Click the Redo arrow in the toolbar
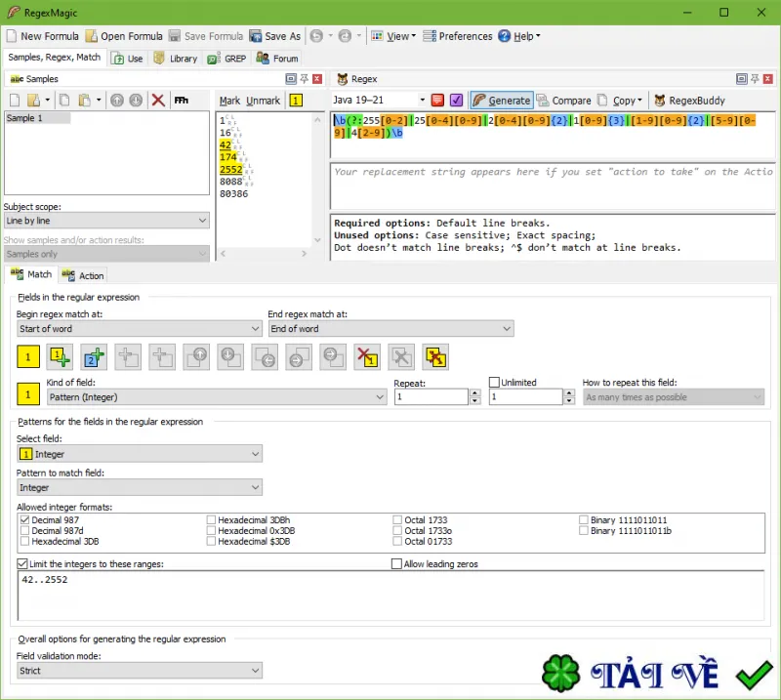The width and height of the screenshot is (781, 700). (x=345, y=36)
